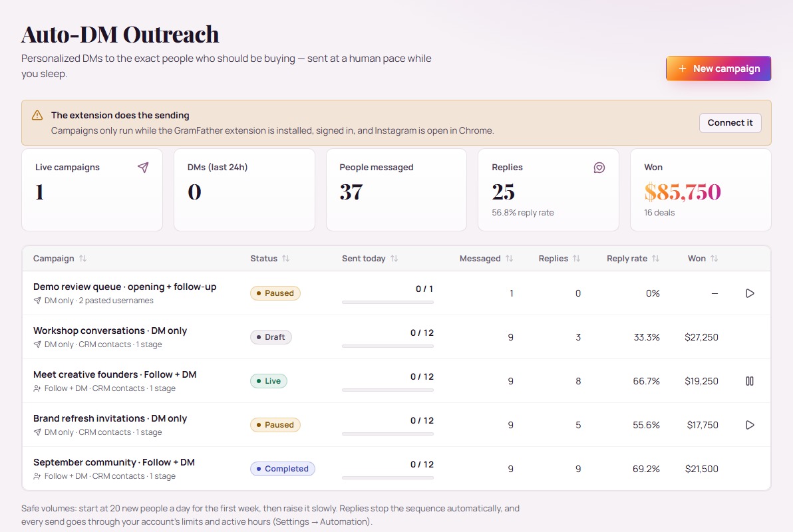Click the Status column header label

(264, 259)
